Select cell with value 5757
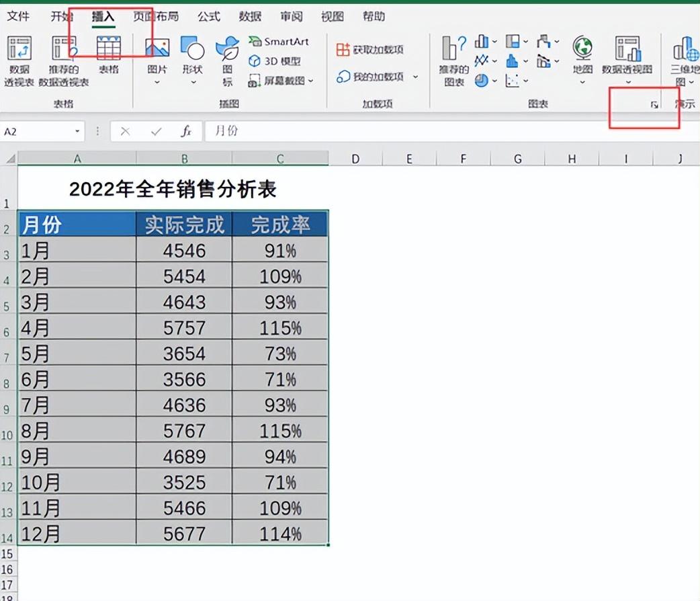The width and height of the screenshot is (700, 601). click(184, 327)
